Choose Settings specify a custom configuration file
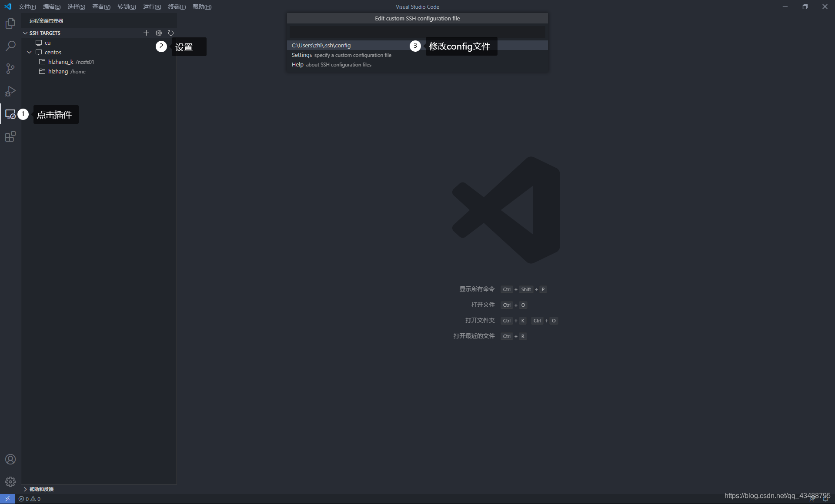Image resolution: width=835 pixels, height=504 pixels. [417, 55]
